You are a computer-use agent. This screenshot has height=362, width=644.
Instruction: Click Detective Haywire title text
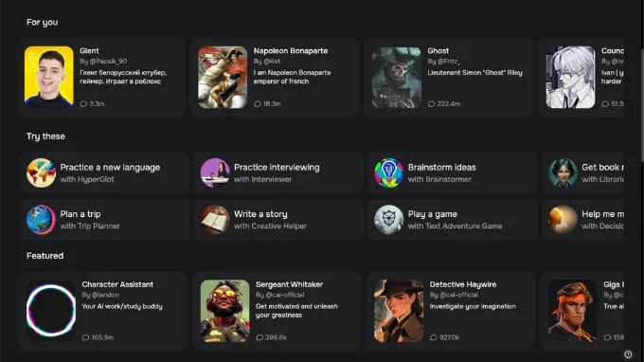[x=463, y=284]
